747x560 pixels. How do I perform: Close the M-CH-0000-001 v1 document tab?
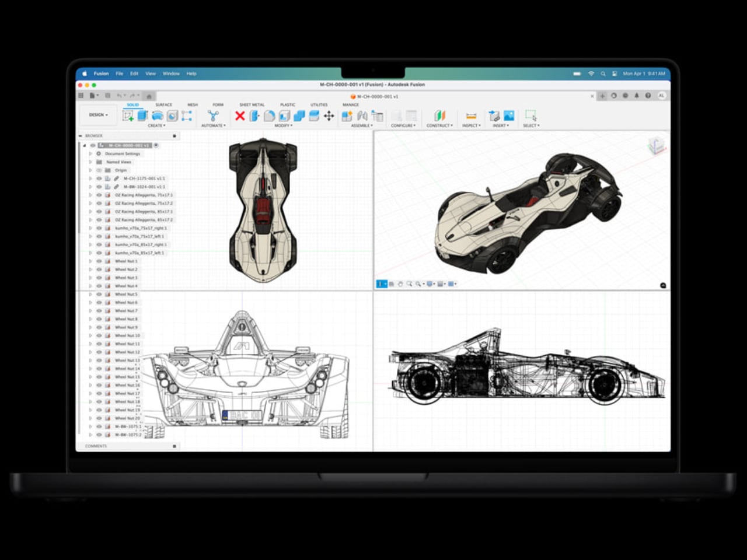pos(592,96)
